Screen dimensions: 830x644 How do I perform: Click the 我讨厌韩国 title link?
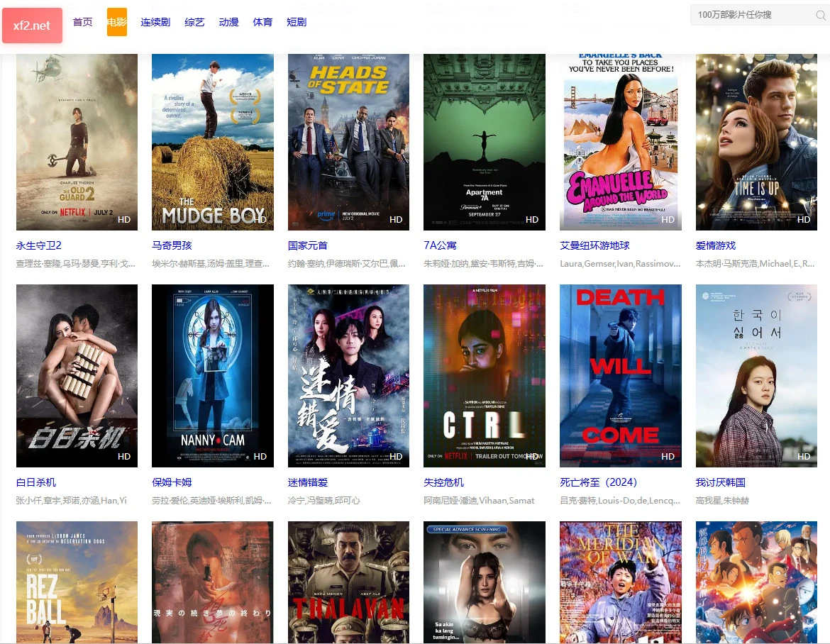721,482
